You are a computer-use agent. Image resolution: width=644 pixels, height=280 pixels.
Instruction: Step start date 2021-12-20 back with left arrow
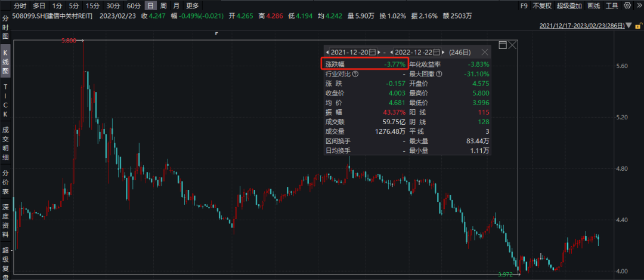[x=327, y=52]
